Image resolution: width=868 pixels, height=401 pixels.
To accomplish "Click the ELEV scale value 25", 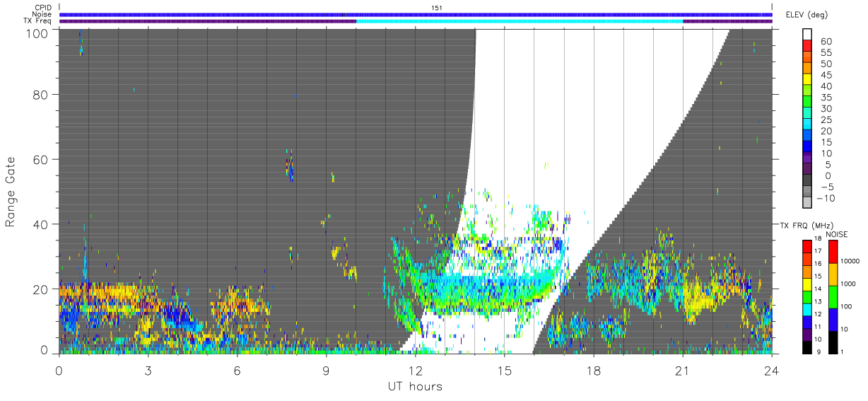I will 826,120.
